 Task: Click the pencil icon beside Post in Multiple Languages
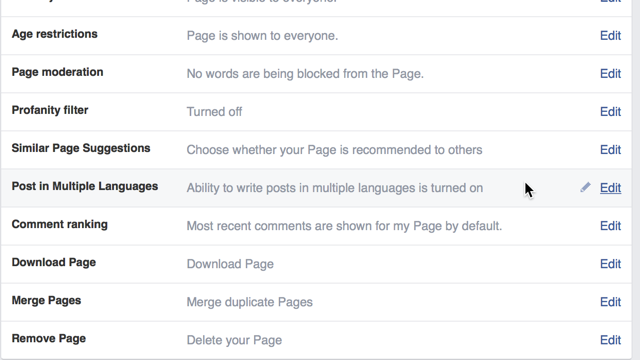point(585,187)
